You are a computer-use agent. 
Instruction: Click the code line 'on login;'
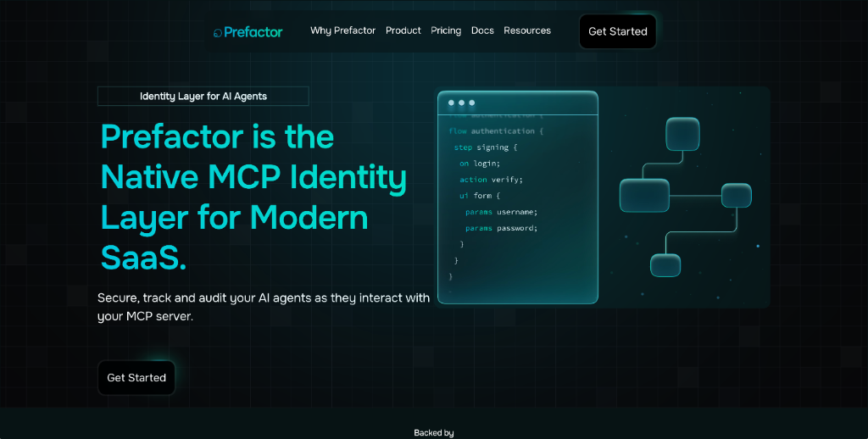480,164
